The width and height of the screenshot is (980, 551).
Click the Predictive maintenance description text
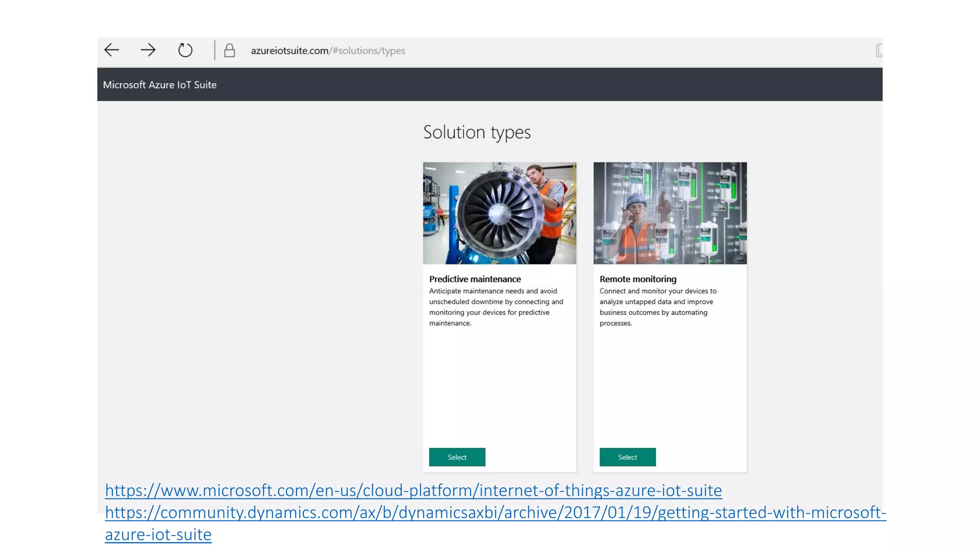496,307
